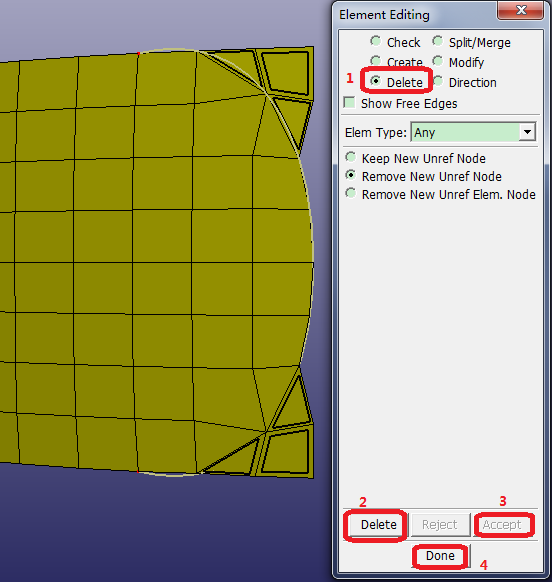Pick the top-right corner square mesh element

pyautogui.click(x=286, y=72)
